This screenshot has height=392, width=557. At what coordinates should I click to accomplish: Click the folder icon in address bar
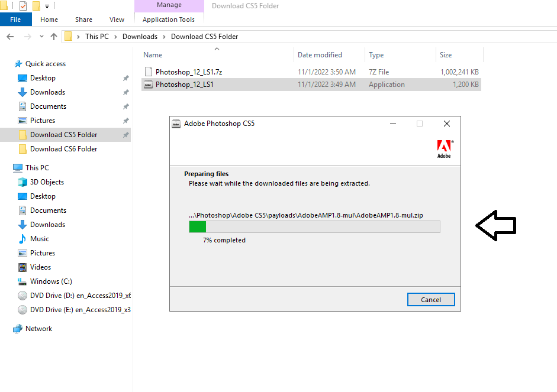(68, 37)
